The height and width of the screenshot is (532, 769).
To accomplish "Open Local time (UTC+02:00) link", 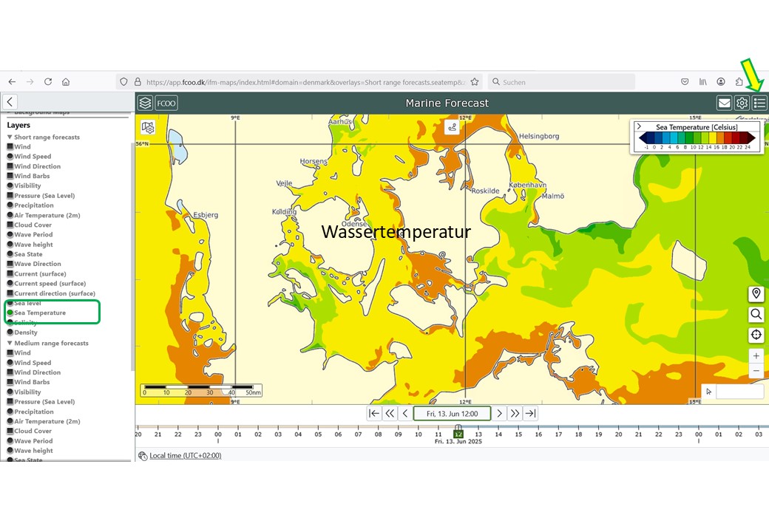I will 185,456.
